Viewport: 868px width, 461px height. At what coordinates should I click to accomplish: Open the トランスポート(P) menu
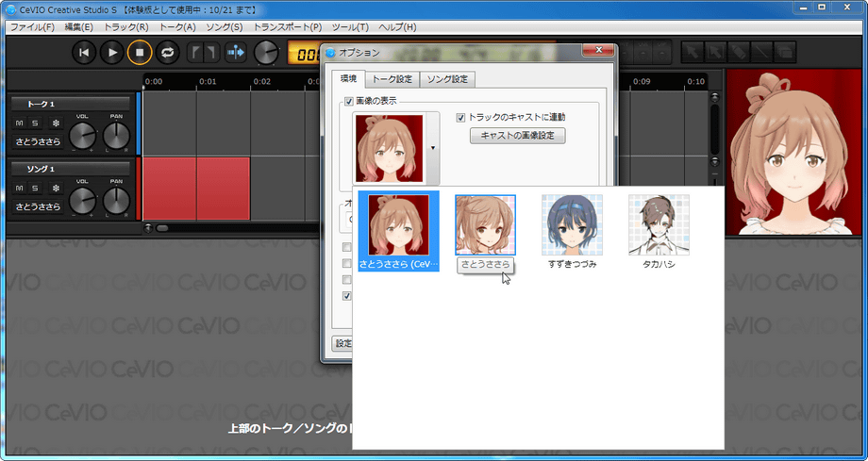pyautogui.click(x=288, y=26)
